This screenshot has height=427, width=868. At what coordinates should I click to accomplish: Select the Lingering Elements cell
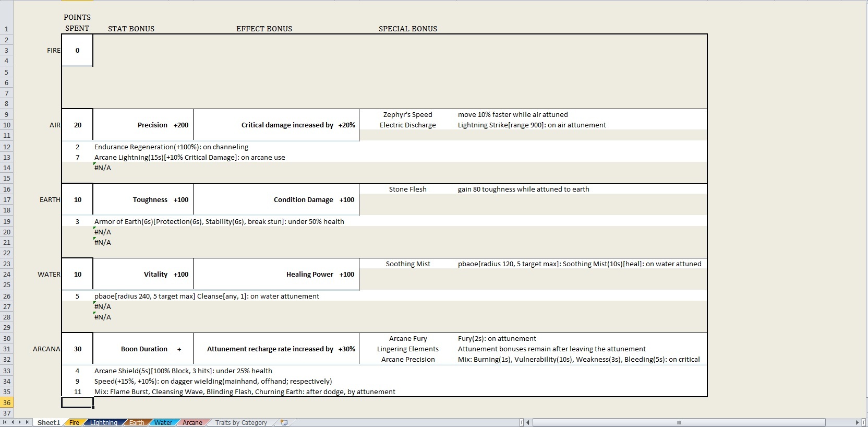pyautogui.click(x=408, y=349)
